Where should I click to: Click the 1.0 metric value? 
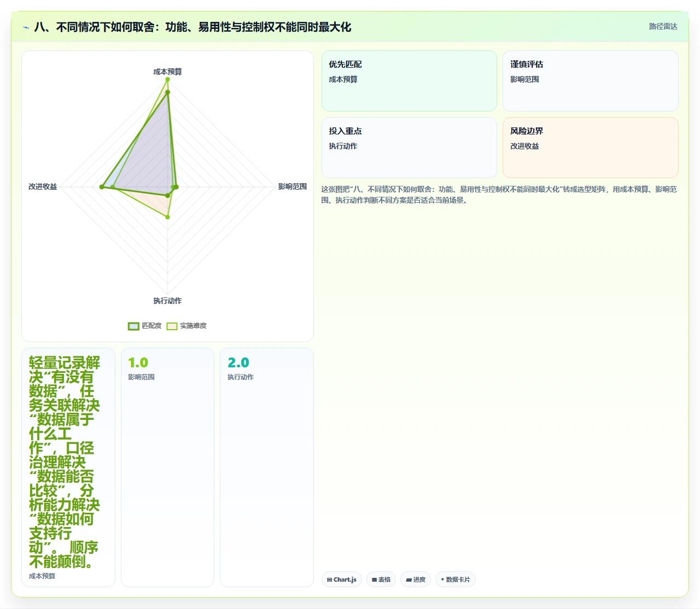[x=138, y=362]
